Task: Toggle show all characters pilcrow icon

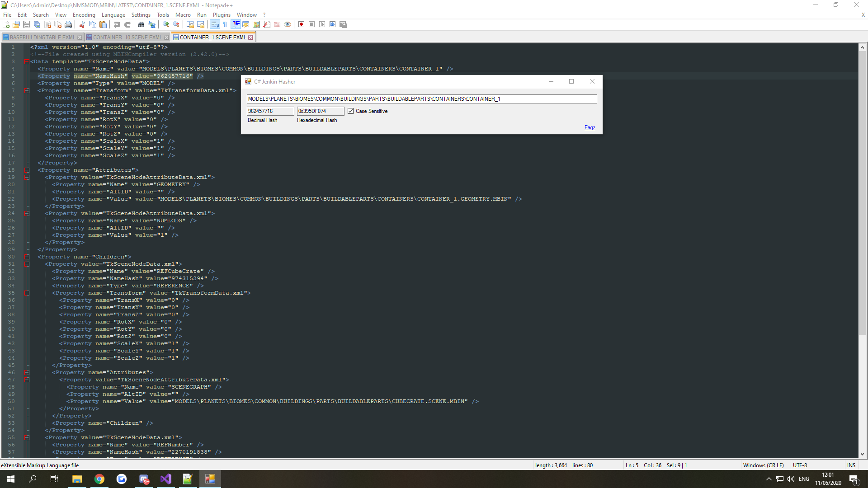Action: [225, 24]
